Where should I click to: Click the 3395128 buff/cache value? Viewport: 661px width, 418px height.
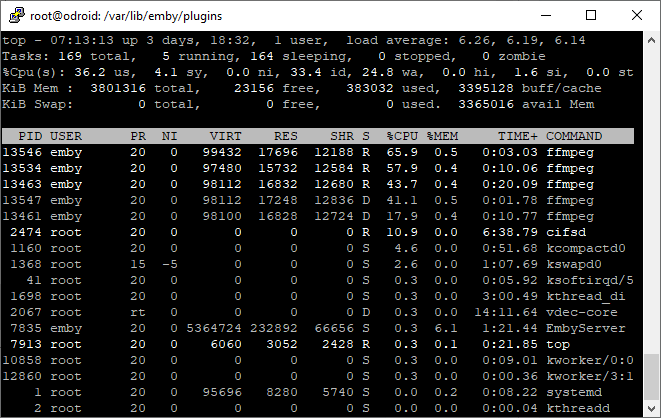pyautogui.click(x=486, y=88)
